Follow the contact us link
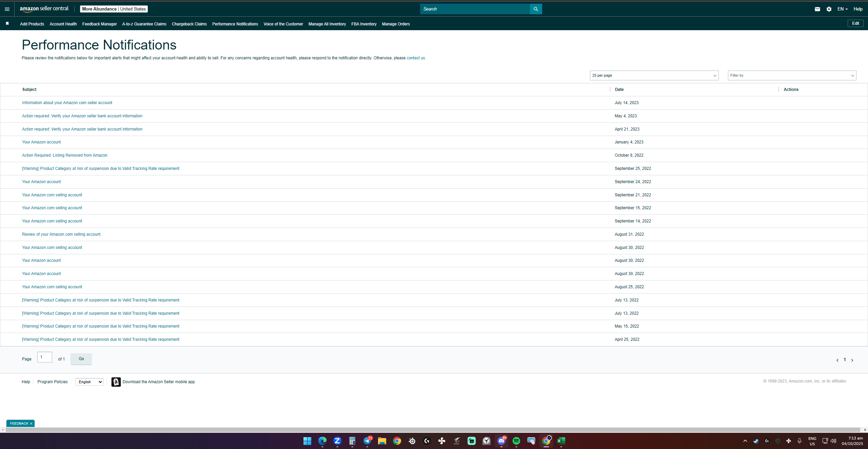Image resolution: width=868 pixels, height=449 pixels. coord(416,58)
